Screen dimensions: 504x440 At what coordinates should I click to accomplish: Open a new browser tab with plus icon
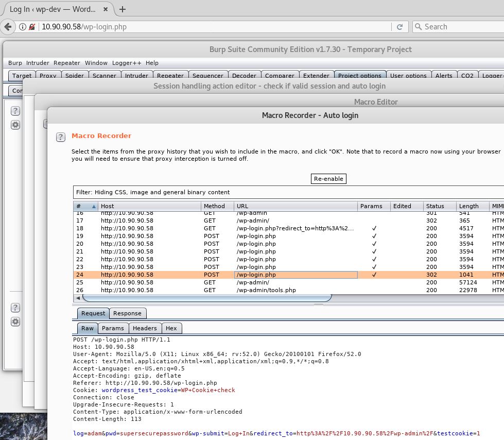tap(123, 9)
